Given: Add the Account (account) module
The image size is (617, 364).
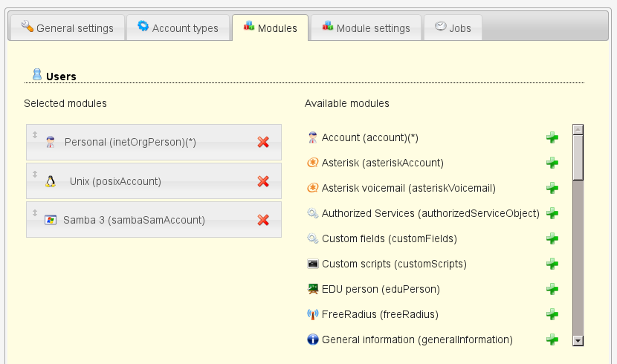Looking at the screenshot, I should pos(552,137).
